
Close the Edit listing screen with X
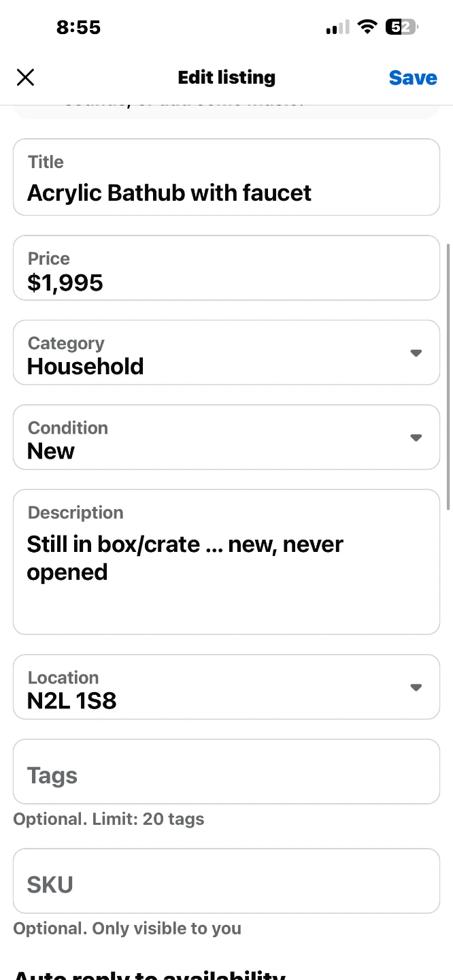pos(25,78)
